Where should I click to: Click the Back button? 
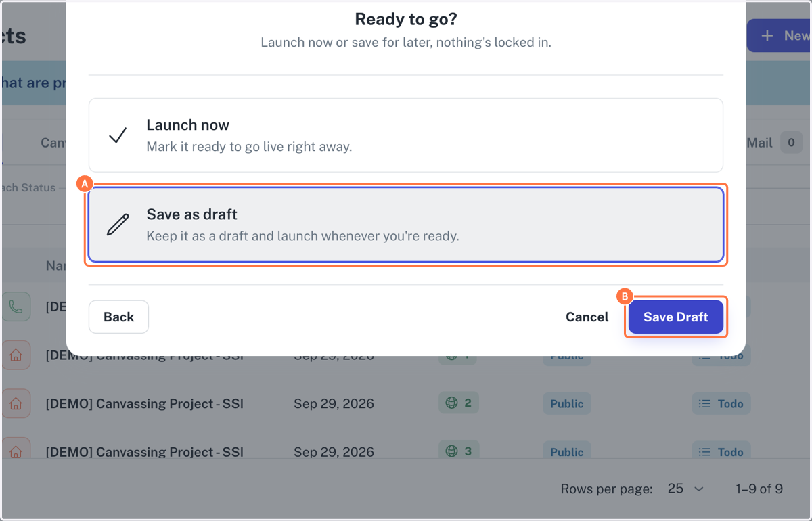118,317
